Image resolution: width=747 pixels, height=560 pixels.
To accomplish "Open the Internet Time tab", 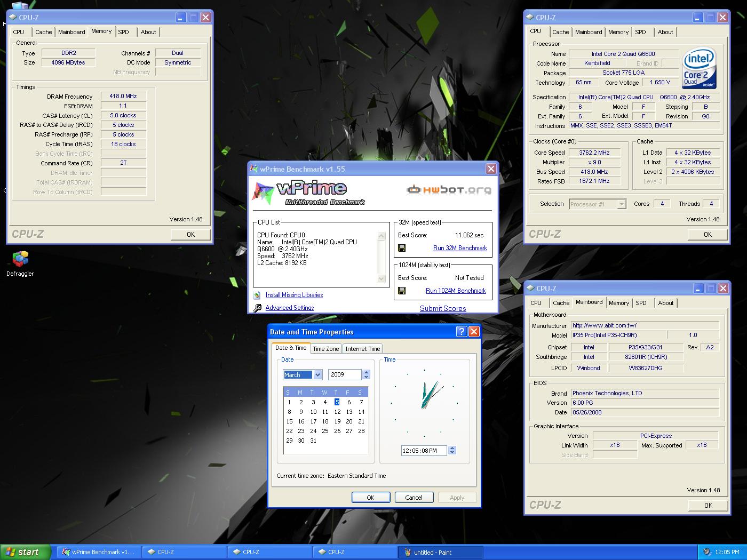I will point(362,349).
